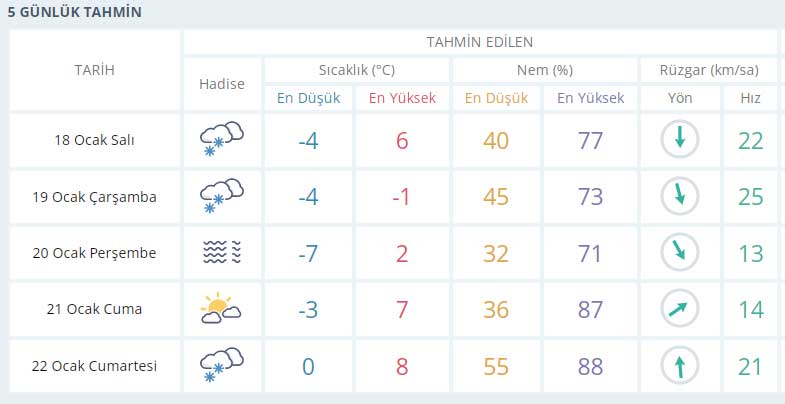Click the wind direction arrow for 19 Ocak
Viewport: 785px width, 404px height.
pyautogui.click(x=679, y=196)
